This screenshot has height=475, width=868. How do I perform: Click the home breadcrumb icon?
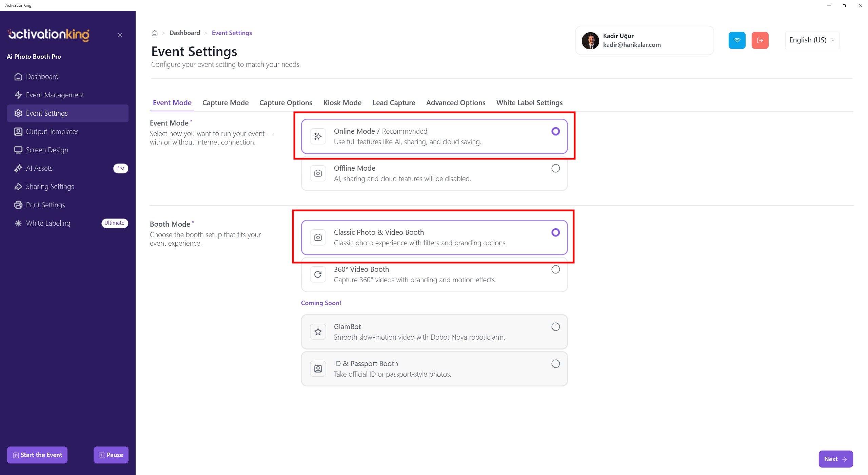(x=155, y=33)
